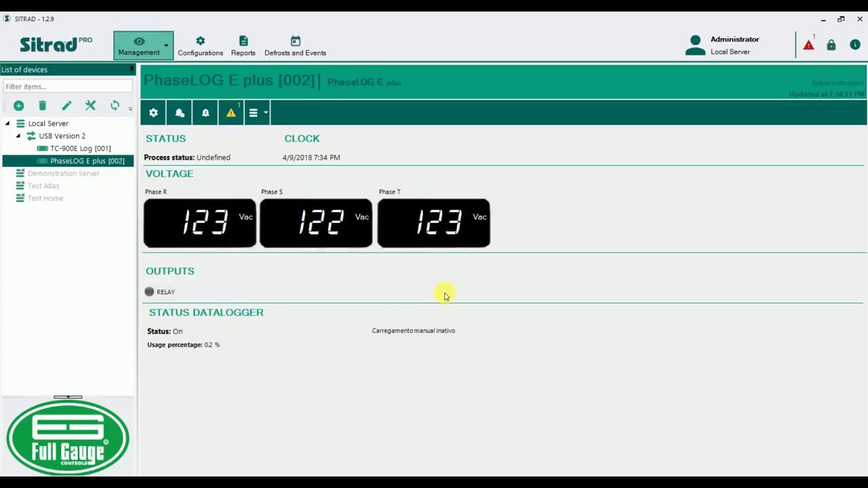This screenshot has width=868, height=488.
Task: Click Process status Undefined text
Action: click(187, 157)
